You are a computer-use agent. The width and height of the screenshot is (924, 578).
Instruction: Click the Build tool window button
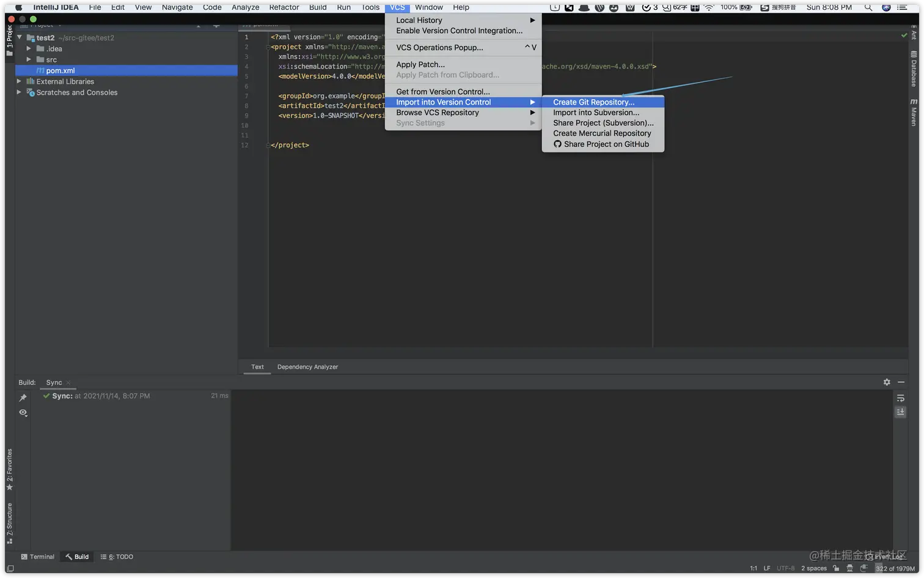(x=77, y=557)
